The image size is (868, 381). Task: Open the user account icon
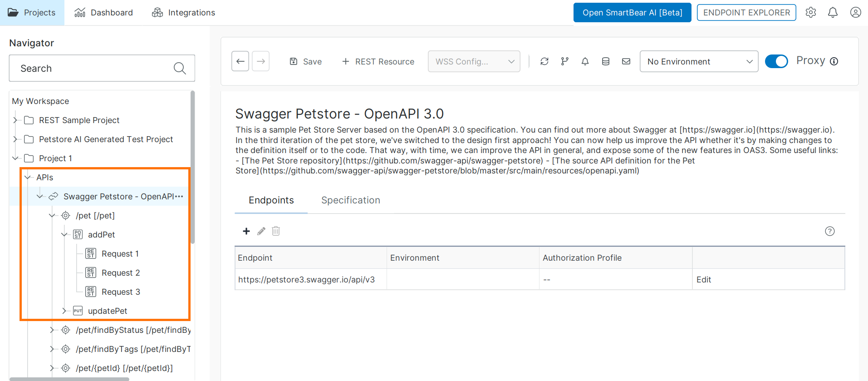(x=855, y=13)
